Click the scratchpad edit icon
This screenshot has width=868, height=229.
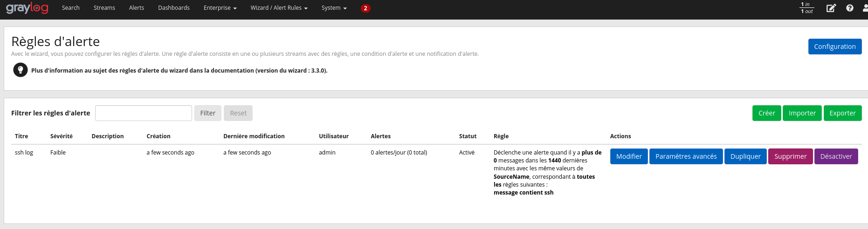(x=831, y=8)
